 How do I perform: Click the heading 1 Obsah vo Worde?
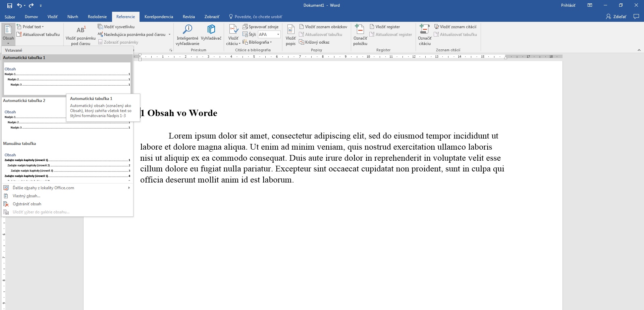179,113
